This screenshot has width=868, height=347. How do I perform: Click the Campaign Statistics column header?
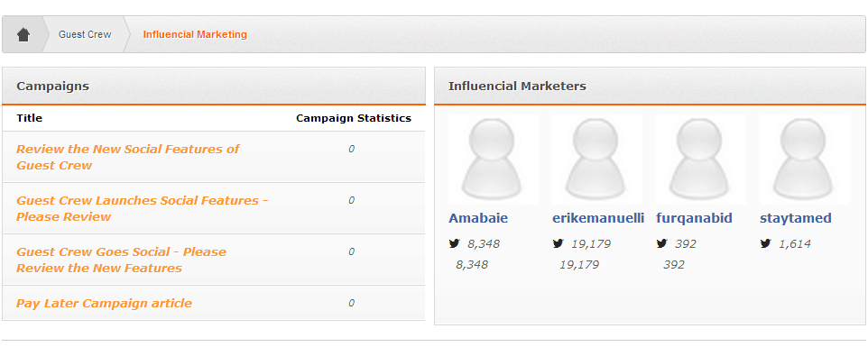pyautogui.click(x=354, y=118)
